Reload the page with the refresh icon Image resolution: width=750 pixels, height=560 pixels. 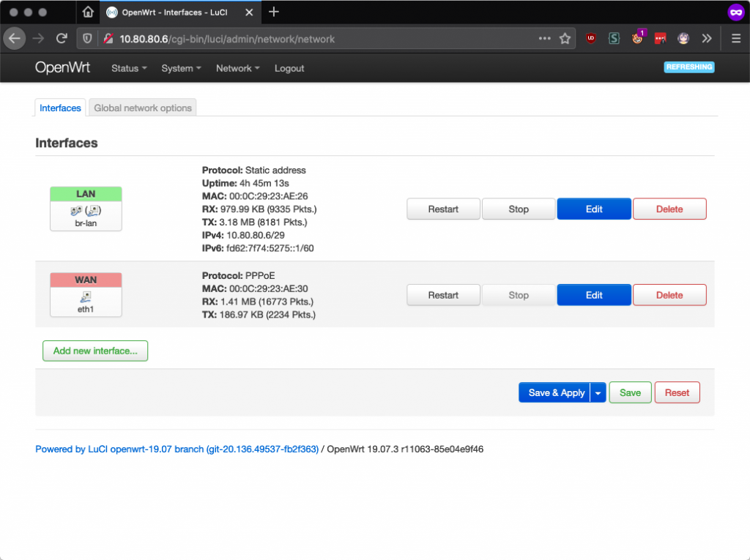point(62,39)
